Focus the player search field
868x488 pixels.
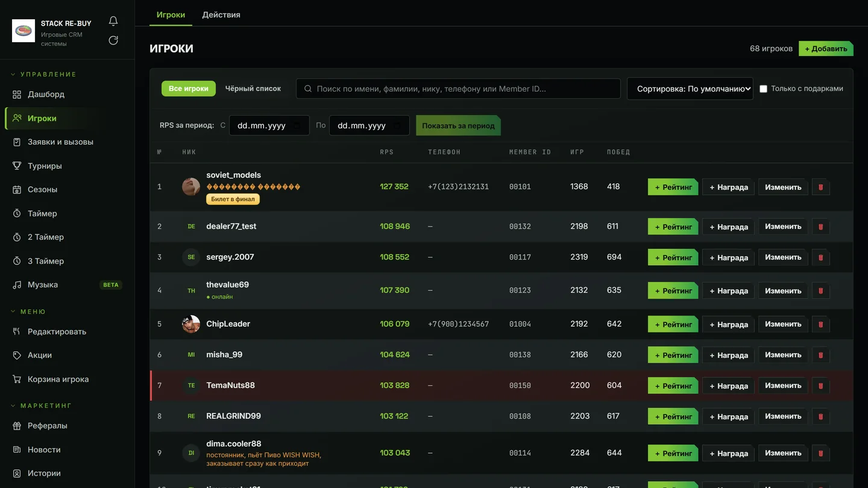pos(458,89)
